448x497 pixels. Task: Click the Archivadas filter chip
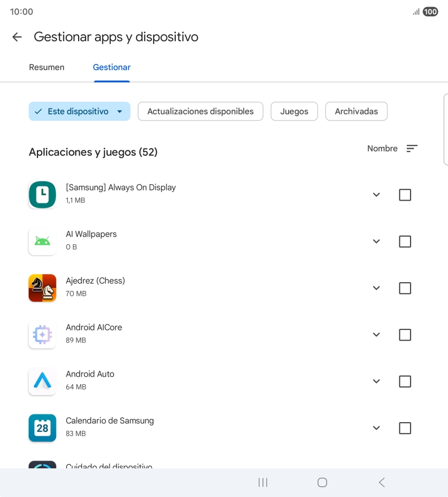356,111
